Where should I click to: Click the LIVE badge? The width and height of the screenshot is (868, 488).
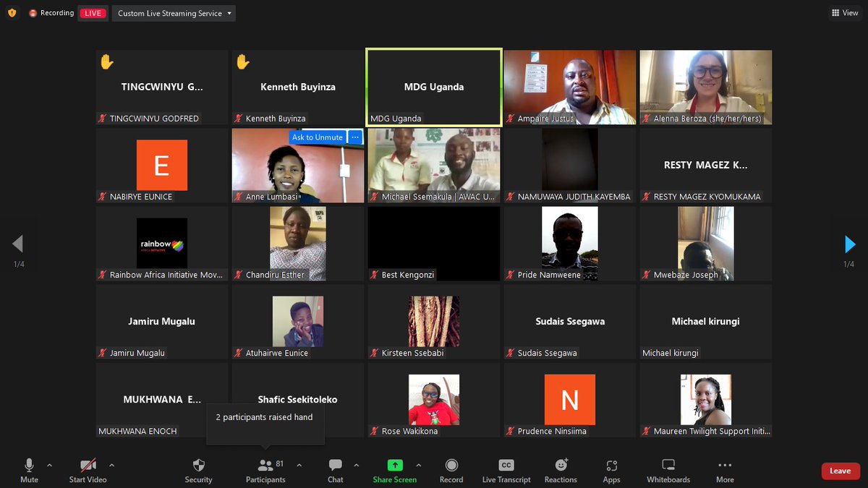[x=93, y=13]
